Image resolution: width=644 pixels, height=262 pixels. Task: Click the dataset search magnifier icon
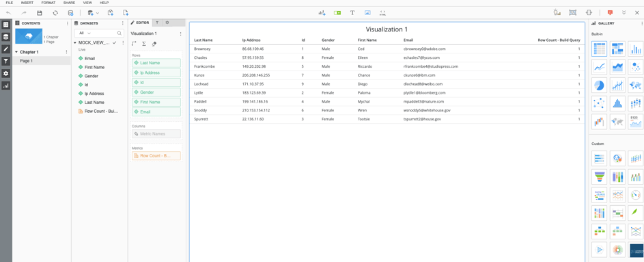(120, 33)
